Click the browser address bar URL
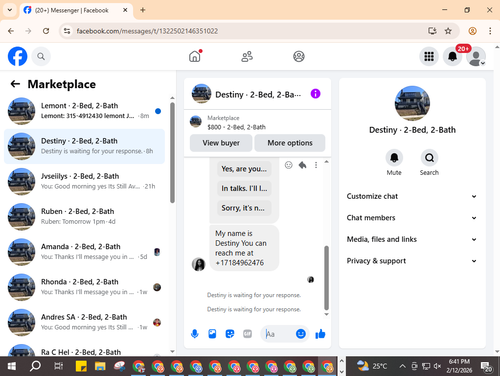The width and height of the screenshot is (500, 376). tap(147, 31)
